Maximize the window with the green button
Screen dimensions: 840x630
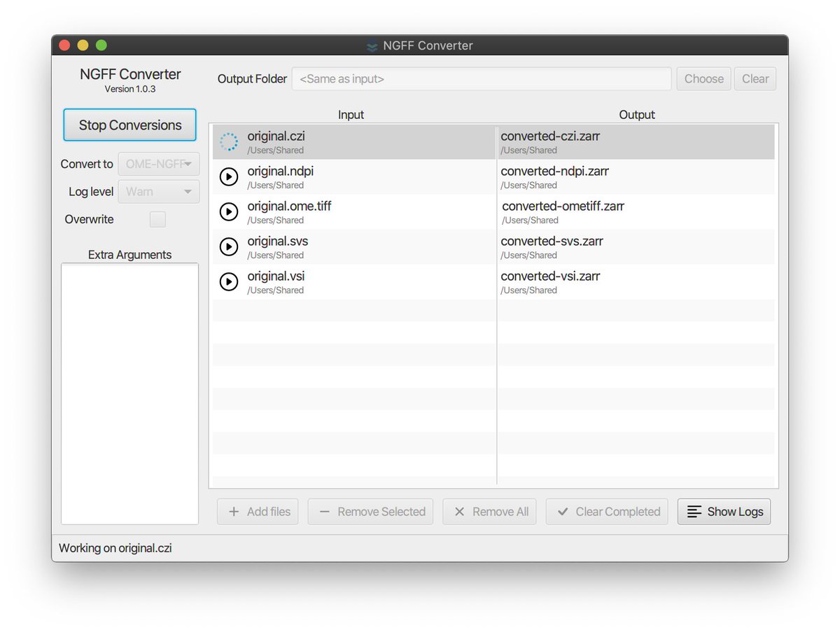[101, 45]
